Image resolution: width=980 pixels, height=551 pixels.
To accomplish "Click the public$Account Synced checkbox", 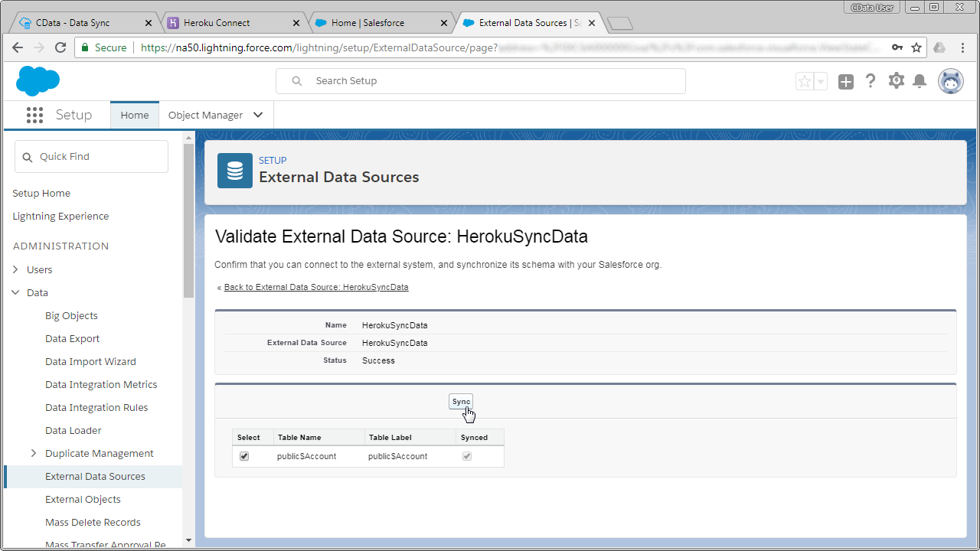I will pos(467,456).
